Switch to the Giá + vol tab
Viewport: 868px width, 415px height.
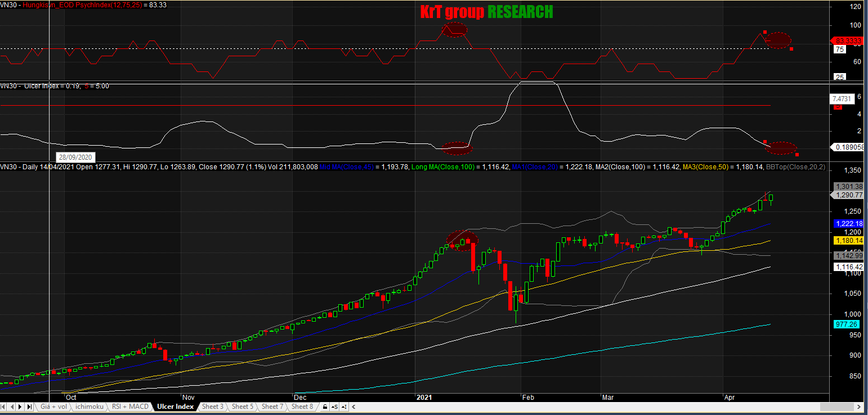[x=53, y=407]
